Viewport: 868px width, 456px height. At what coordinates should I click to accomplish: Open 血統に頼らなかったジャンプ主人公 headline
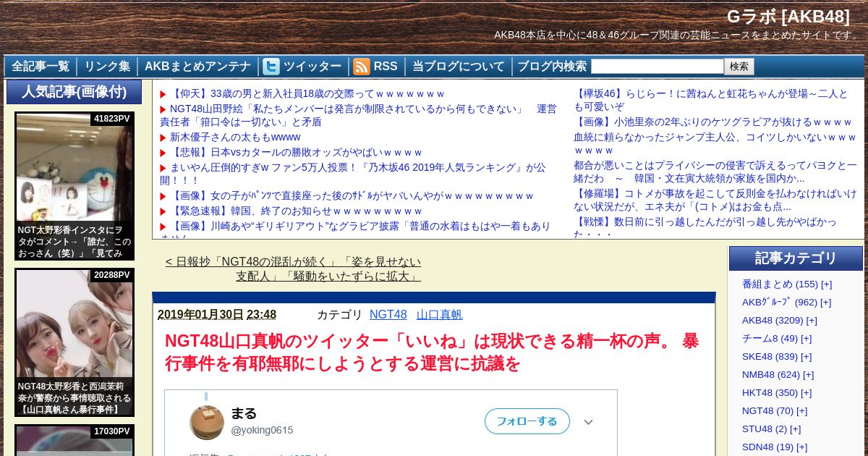coord(715,143)
